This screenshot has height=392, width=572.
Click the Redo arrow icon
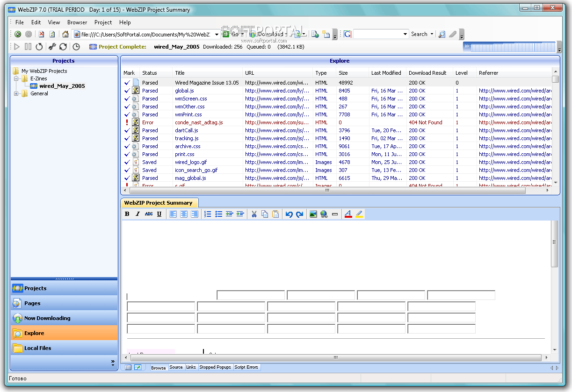(x=300, y=214)
